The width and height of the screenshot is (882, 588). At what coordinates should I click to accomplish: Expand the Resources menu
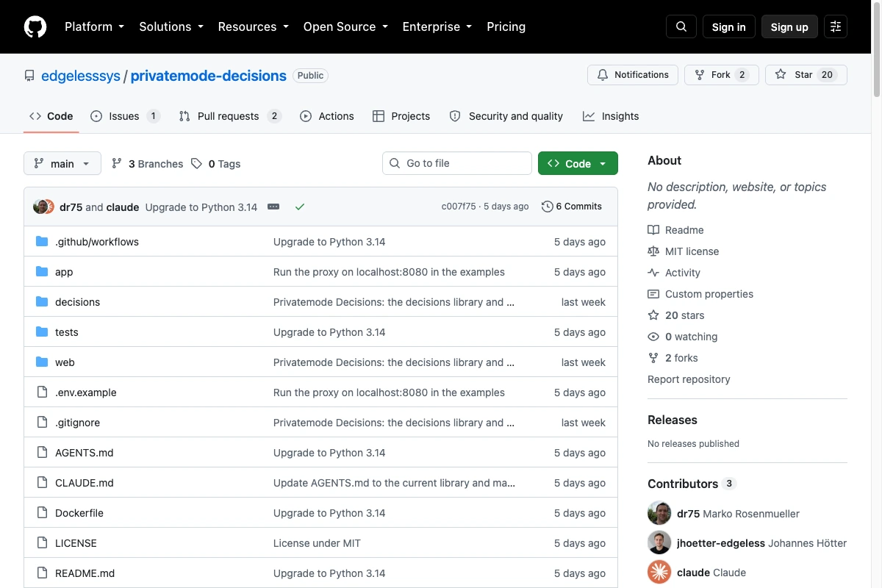coord(253,26)
